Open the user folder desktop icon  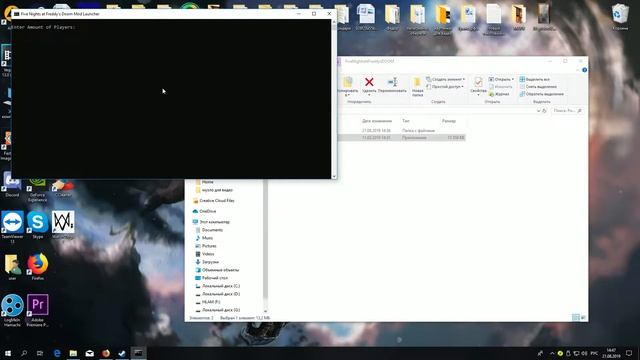[x=13, y=264]
